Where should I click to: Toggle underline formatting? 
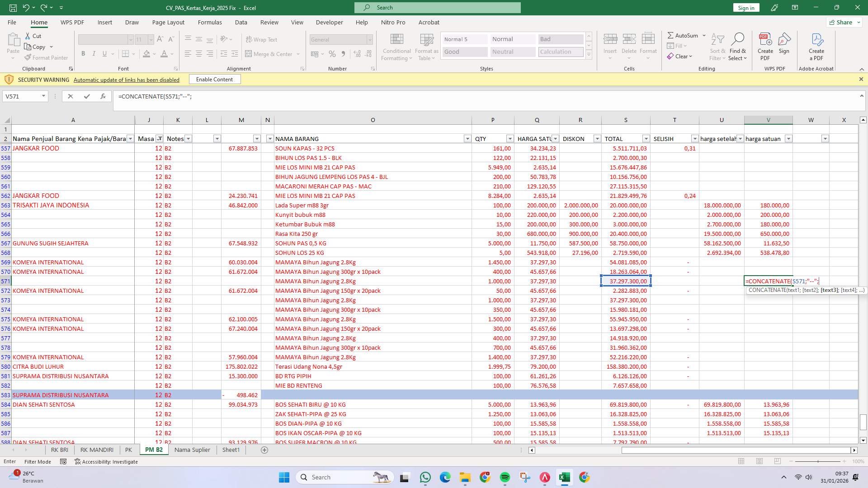(x=104, y=53)
